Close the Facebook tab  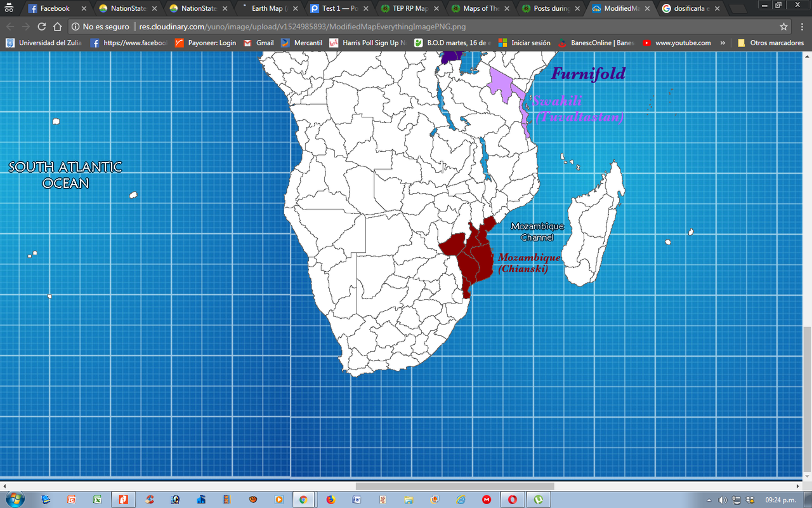point(84,9)
